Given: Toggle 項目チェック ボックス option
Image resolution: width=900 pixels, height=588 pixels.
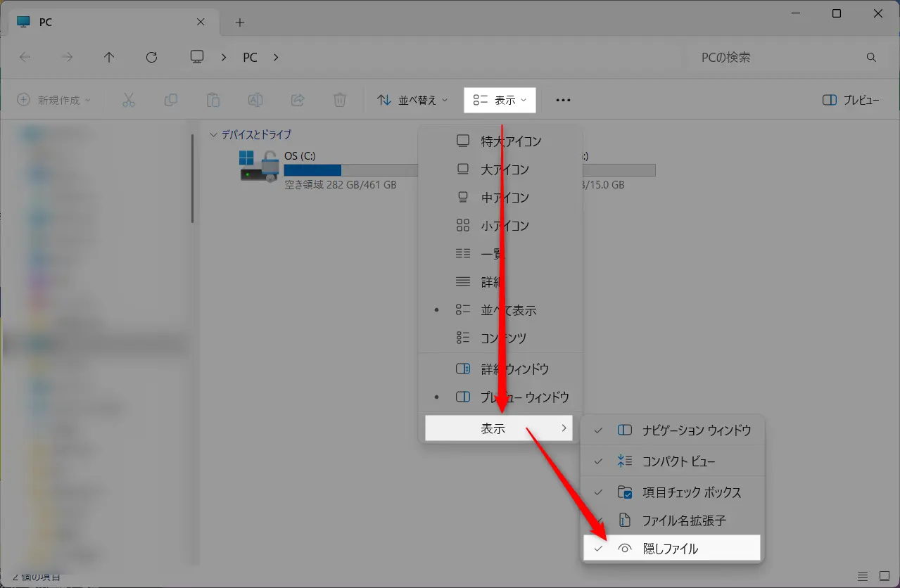Looking at the screenshot, I should [672, 492].
